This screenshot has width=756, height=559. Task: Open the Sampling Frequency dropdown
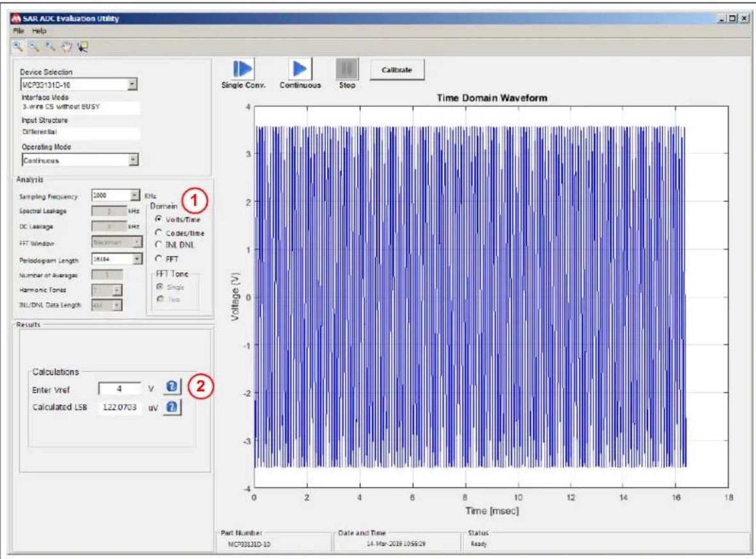tap(135, 195)
